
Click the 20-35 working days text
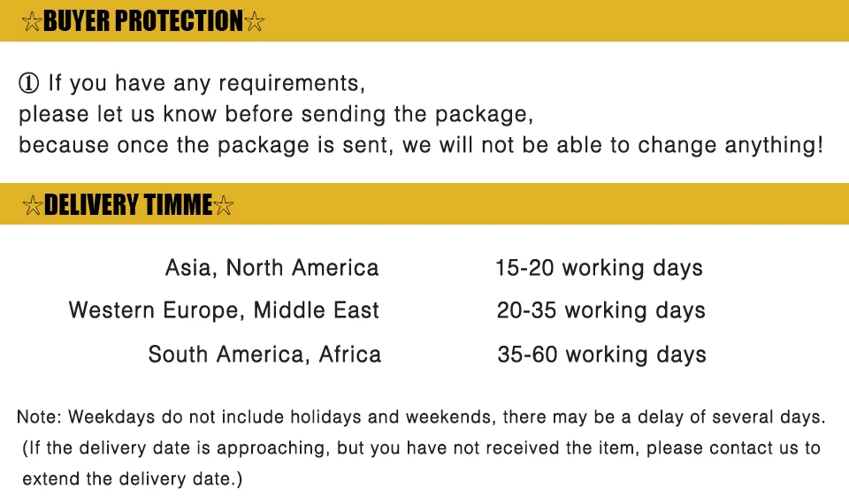[600, 311]
